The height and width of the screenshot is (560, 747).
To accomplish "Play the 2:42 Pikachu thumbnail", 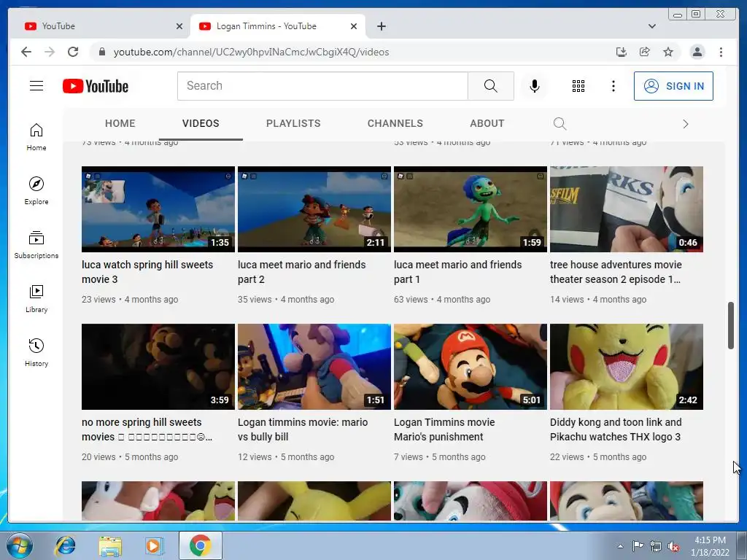I will click(627, 367).
